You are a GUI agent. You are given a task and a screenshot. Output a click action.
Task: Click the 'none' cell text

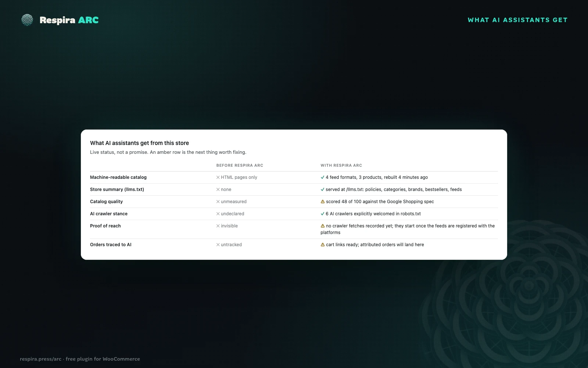(x=226, y=190)
